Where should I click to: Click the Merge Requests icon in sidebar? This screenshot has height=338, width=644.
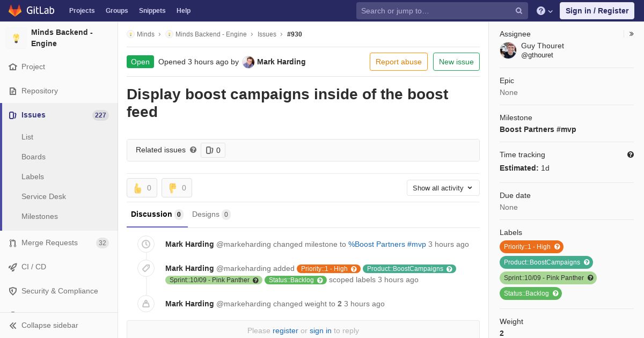click(13, 243)
